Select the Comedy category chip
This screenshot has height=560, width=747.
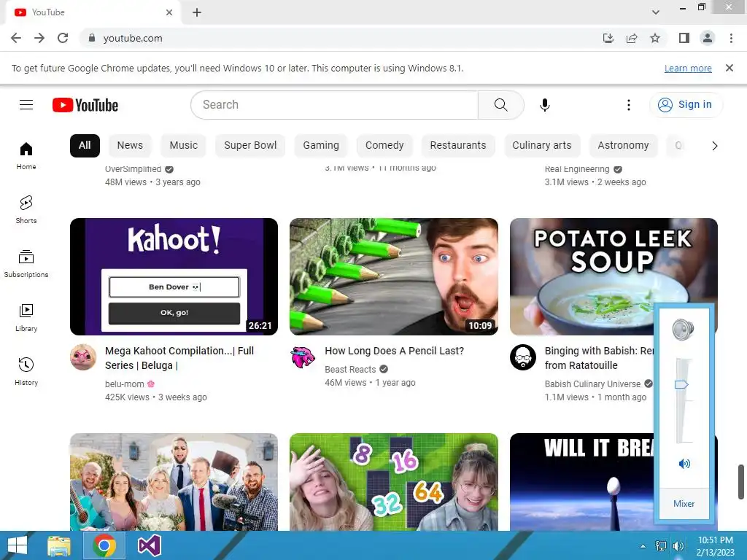click(384, 145)
